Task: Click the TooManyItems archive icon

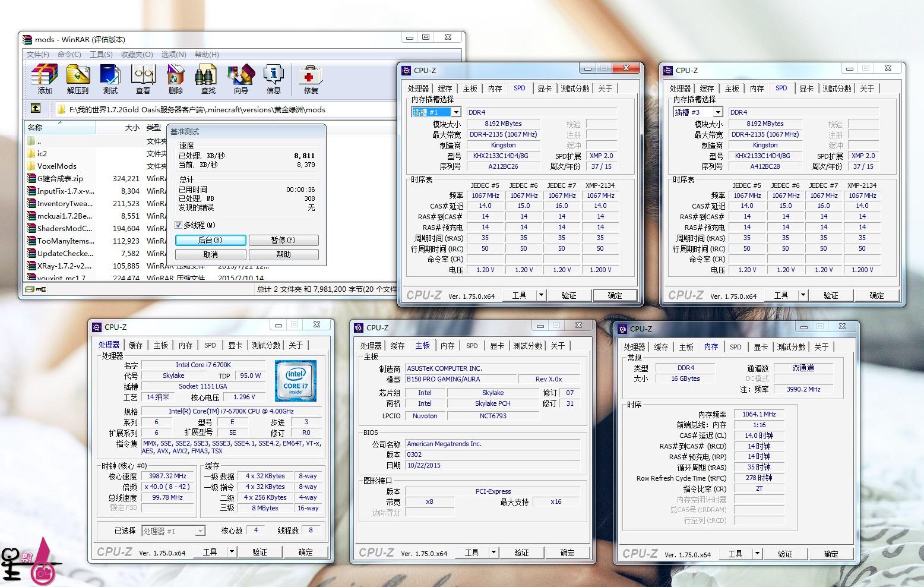Action: [31, 241]
